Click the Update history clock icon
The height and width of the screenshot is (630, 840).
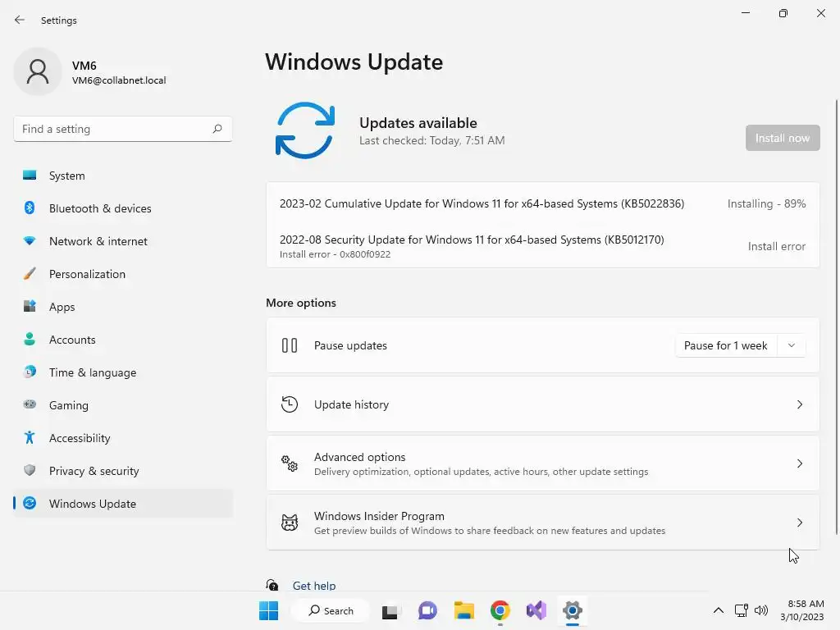tap(290, 404)
